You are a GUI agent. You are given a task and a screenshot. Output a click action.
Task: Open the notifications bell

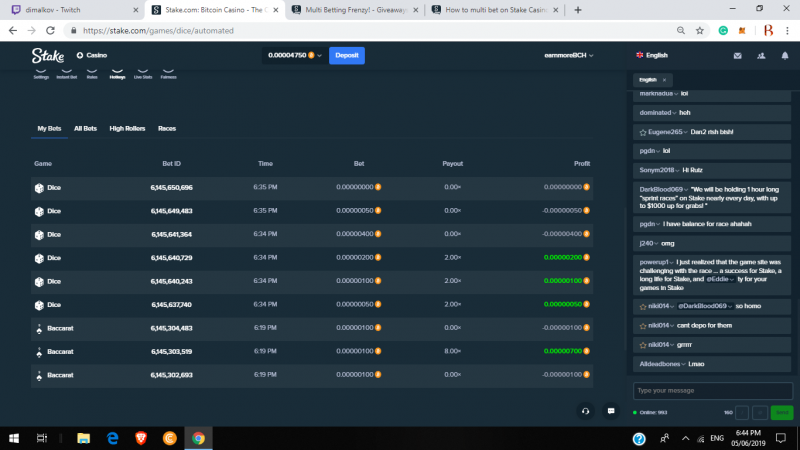(x=785, y=56)
